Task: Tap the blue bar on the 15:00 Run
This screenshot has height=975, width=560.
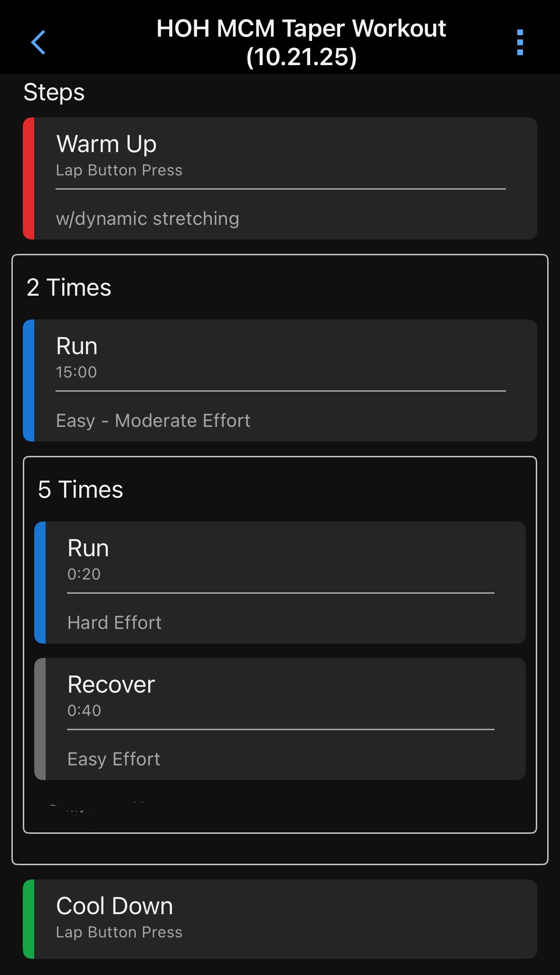Action: point(28,380)
